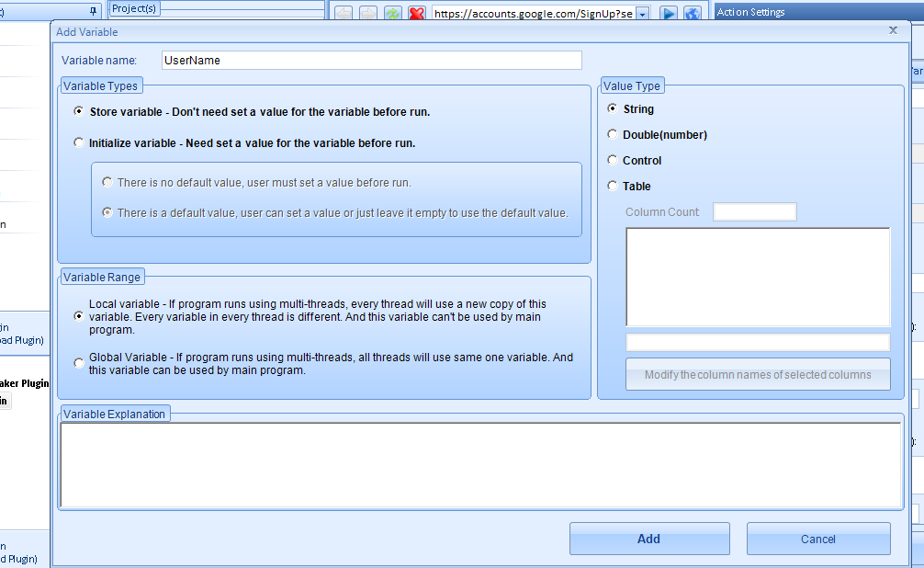Viewport: 924px width, 568px height.
Task: Expand the URL address dropdown arrow
Action: 642,14
